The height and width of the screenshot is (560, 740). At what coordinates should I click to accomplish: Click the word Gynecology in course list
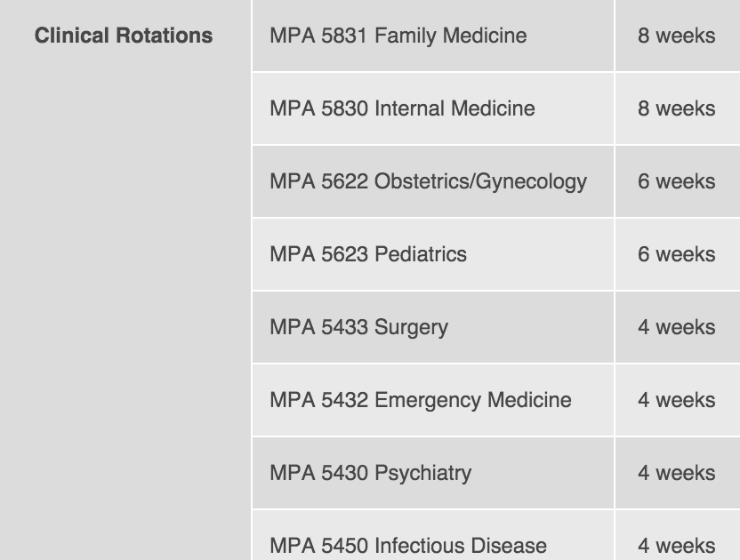point(531,182)
